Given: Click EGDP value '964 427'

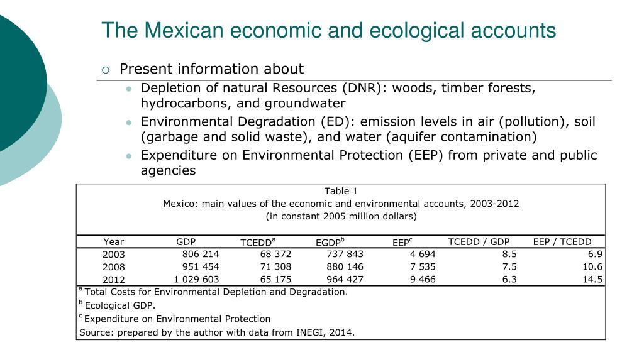Looking at the screenshot, I should (x=345, y=279).
